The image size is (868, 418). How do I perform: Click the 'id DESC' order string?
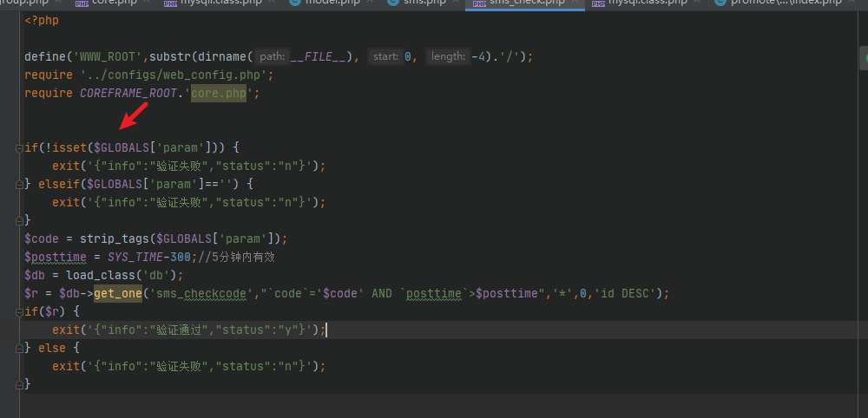click(625, 293)
